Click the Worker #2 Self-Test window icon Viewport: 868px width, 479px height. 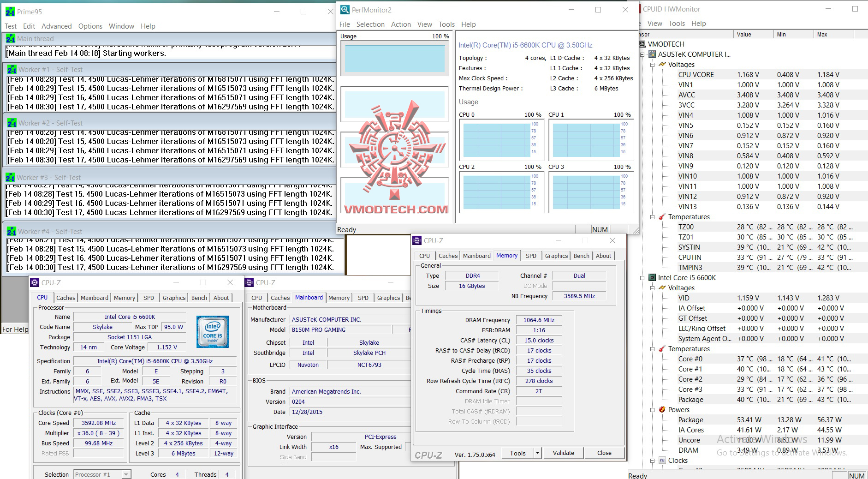pos(12,123)
